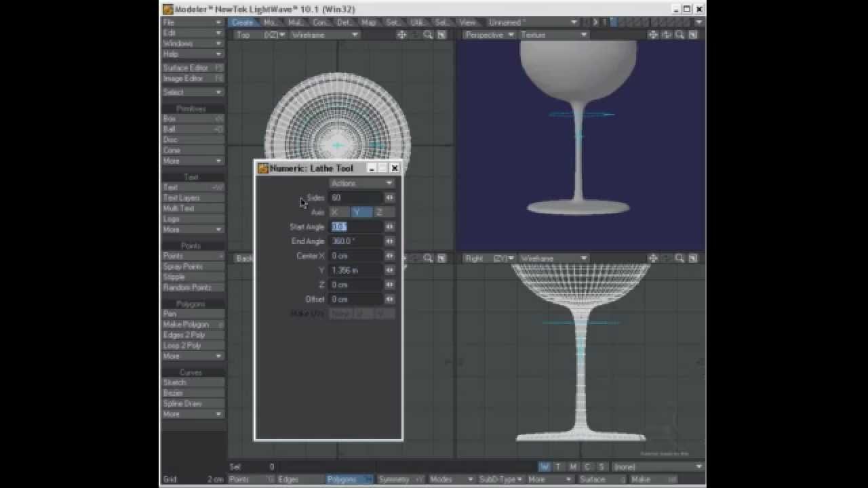Image resolution: width=868 pixels, height=488 pixels.
Task: Click the zoom magnifier in Perspective viewport
Action: (x=679, y=35)
